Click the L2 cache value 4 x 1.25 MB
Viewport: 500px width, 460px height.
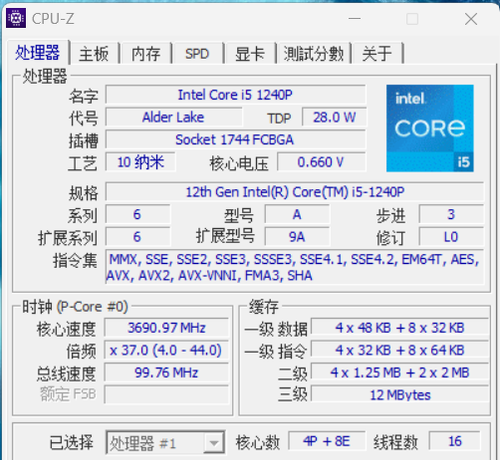tap(400, 372)
